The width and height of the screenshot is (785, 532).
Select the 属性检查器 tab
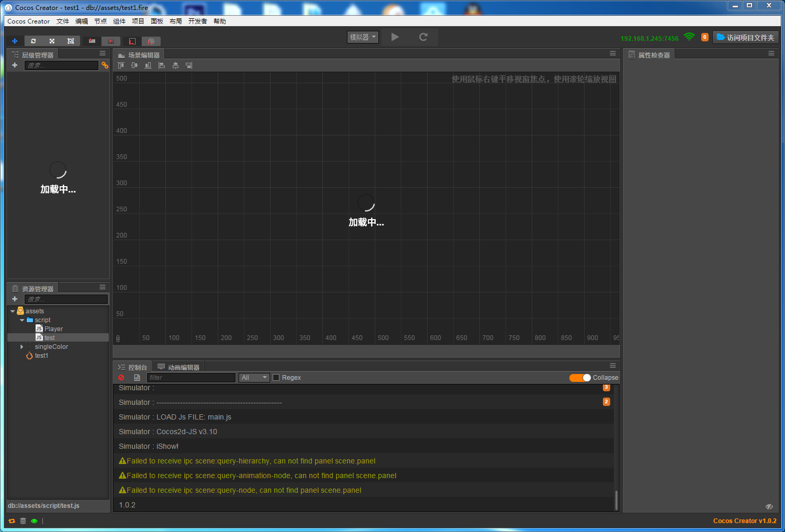point(649,54)
